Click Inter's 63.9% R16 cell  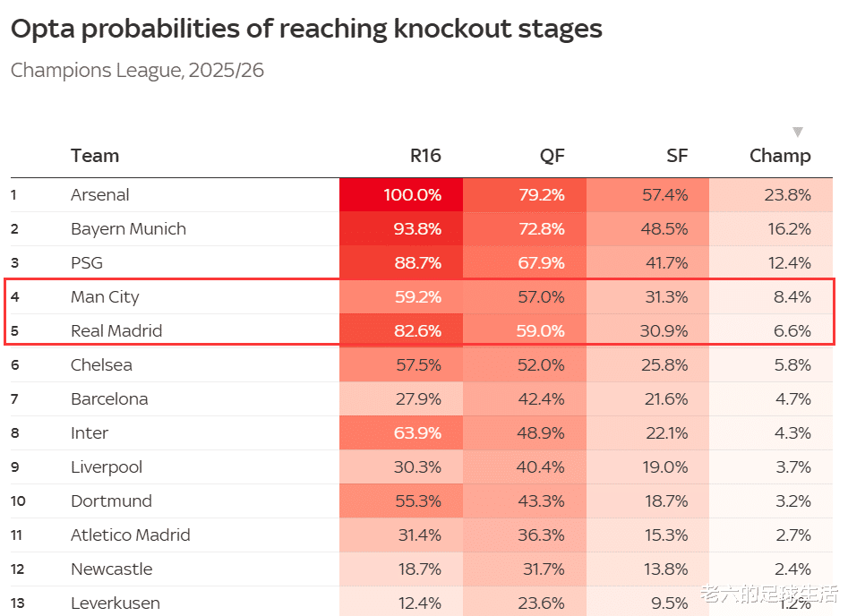click(x=418, y=433)
